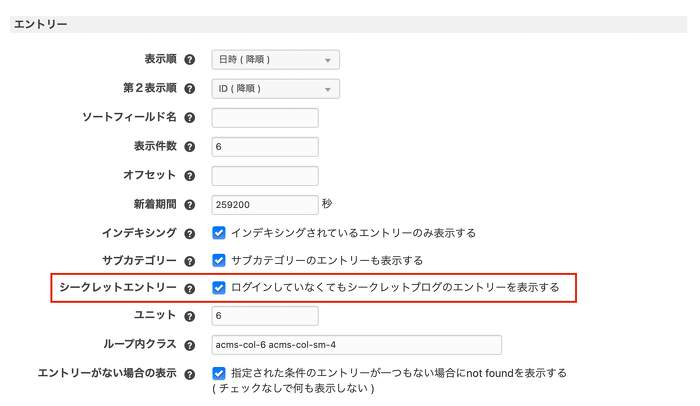Disable the not found display checkbox
This screenshot has width=700, height=406.
[x=219, y=373]
